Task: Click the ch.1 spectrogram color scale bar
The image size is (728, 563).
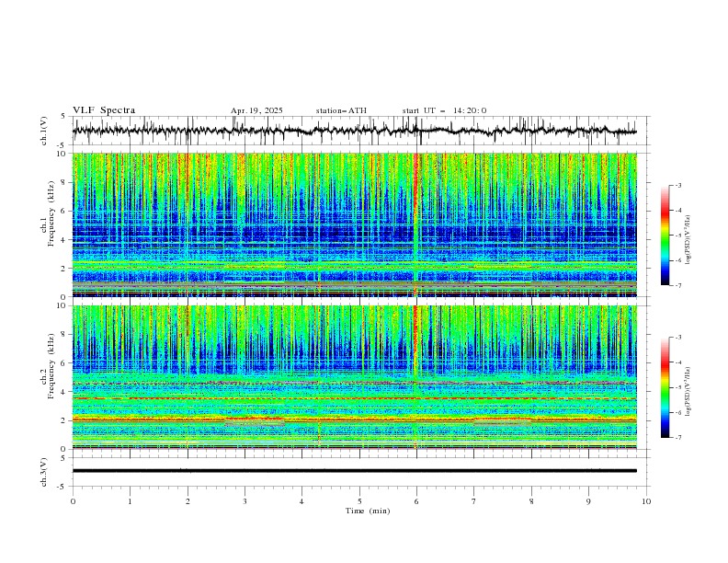Action: pos(665,235)
